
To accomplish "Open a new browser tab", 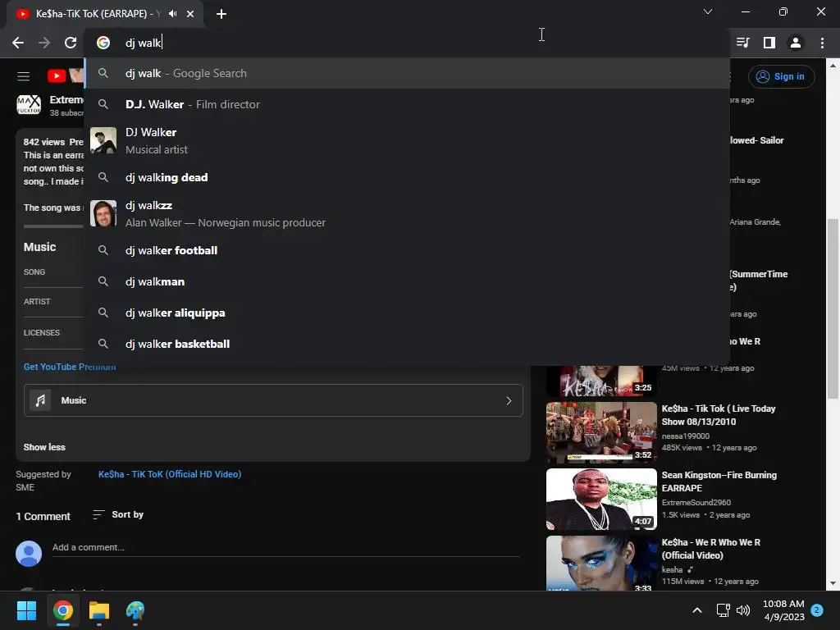I will point(221,14).
